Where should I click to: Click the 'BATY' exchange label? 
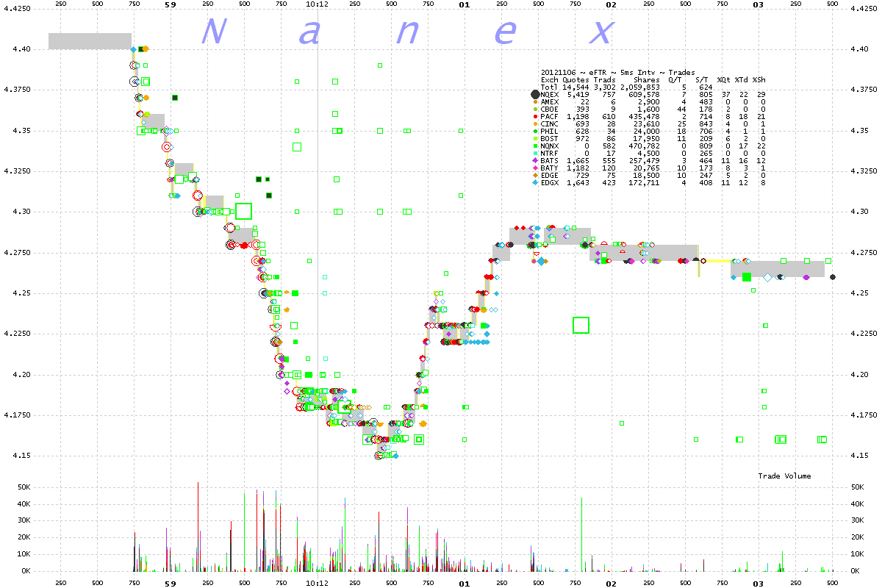click(549, 168)
